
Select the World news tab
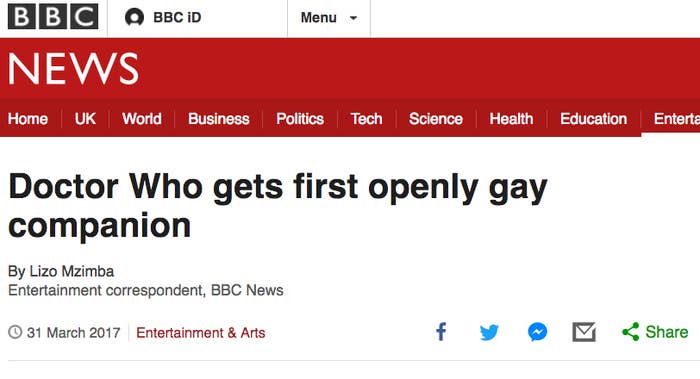click(x=142, y=119)
